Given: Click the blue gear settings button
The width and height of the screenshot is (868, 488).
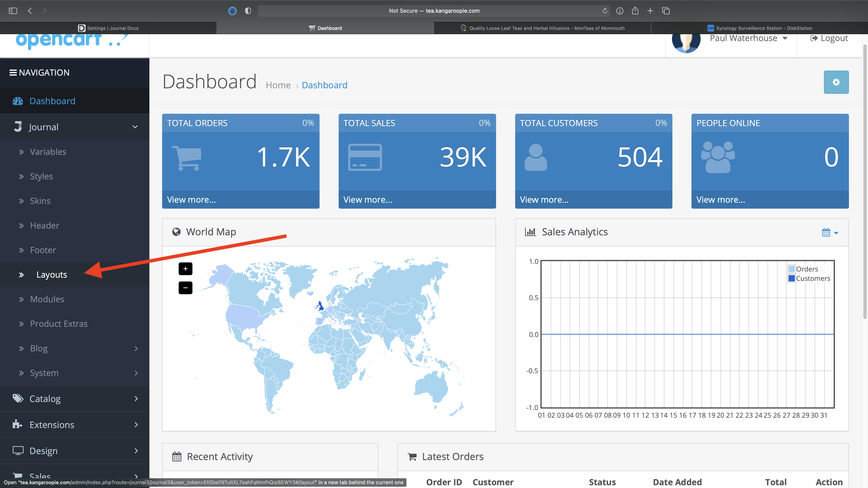Looking at the screenshot, I should click(836, 82).
